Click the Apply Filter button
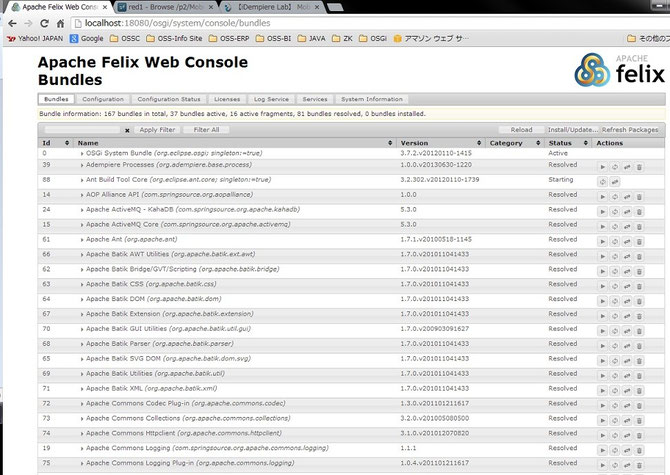 coord(157,130)
